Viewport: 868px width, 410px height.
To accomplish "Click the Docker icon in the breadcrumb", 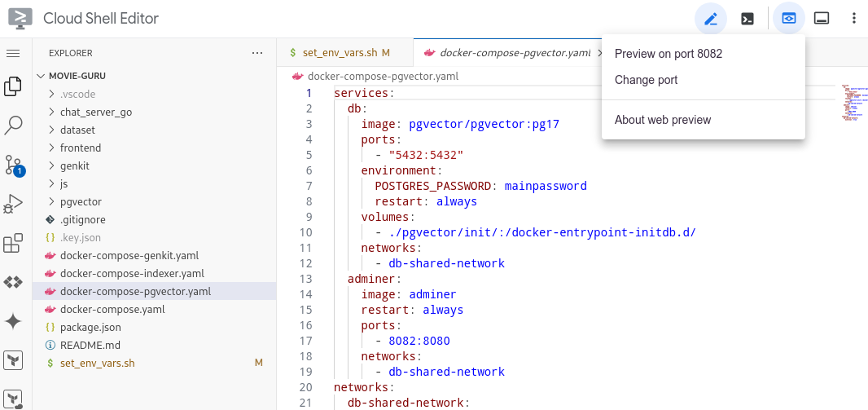I will click(x=297, y=77).
